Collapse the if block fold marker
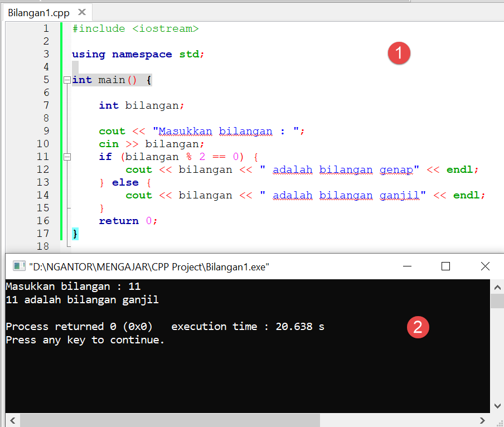This screenshot has height=427, width=504. pyautogui.click(x=67, y=157)
